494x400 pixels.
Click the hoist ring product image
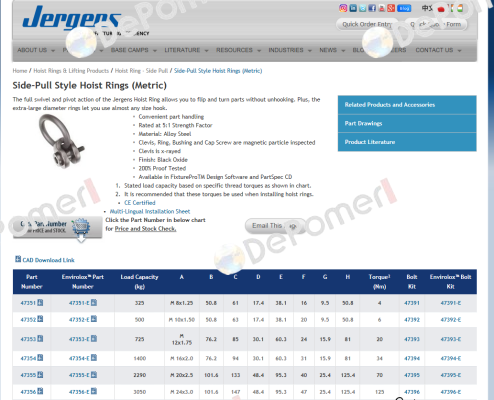pos(61,141)
